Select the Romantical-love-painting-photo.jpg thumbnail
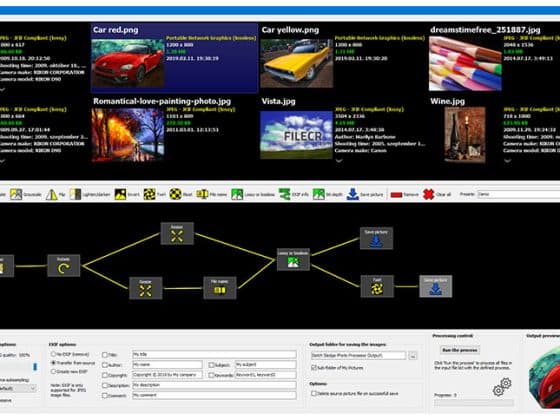The image size is (560, 420). coord(128,135)
